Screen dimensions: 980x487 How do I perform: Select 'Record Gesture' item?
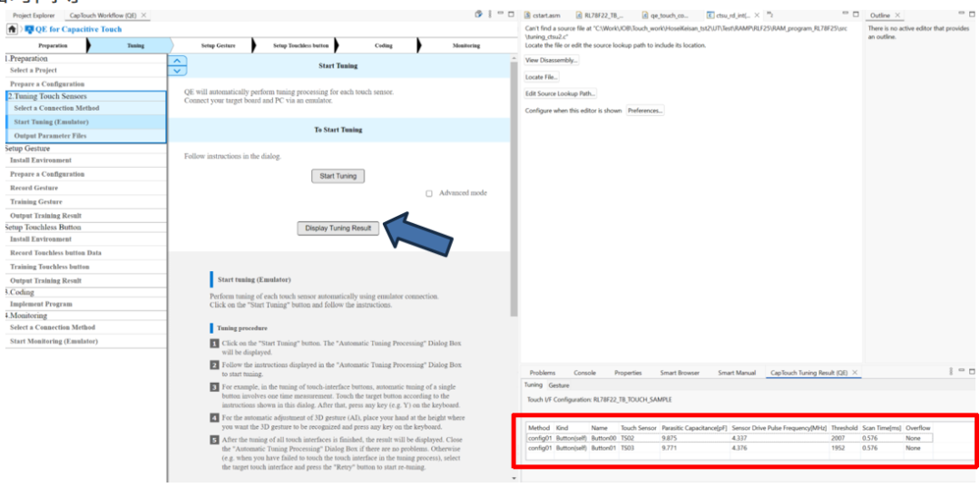tap(85, 188)
